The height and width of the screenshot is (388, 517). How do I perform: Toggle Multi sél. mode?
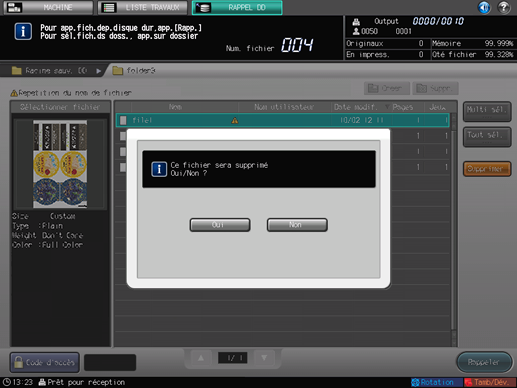pyautogui.click(x=487, y=111)
